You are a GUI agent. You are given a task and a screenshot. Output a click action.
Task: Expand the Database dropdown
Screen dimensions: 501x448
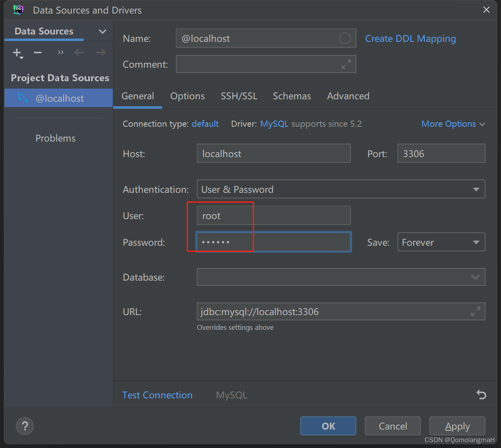point(341,277)
